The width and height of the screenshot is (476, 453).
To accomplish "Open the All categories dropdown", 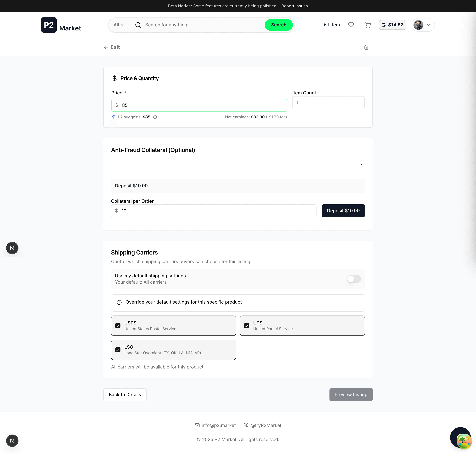I will coord(119,25).
